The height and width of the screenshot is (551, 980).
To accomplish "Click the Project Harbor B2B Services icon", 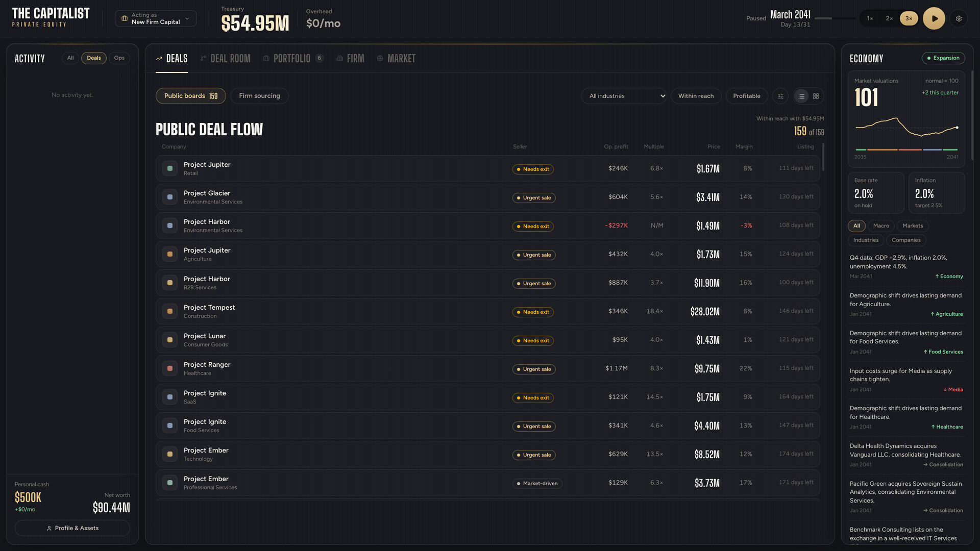I will click(x=170, y=283).
